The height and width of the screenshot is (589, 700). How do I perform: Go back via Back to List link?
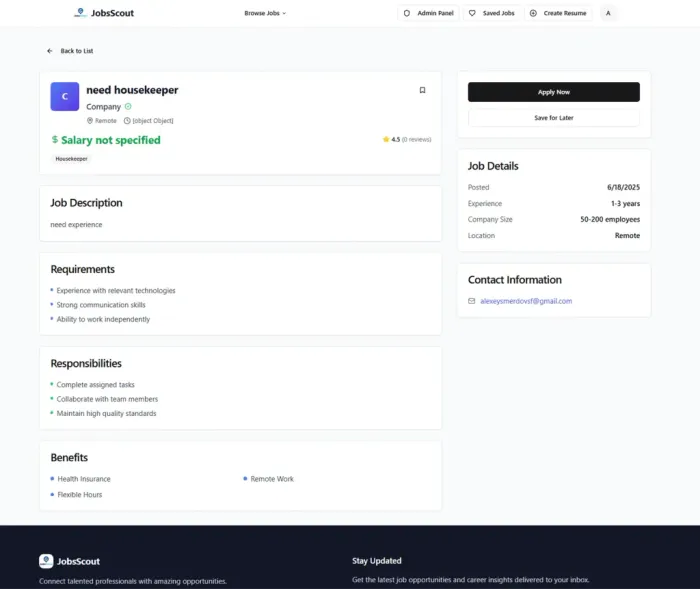pos(70,51)
